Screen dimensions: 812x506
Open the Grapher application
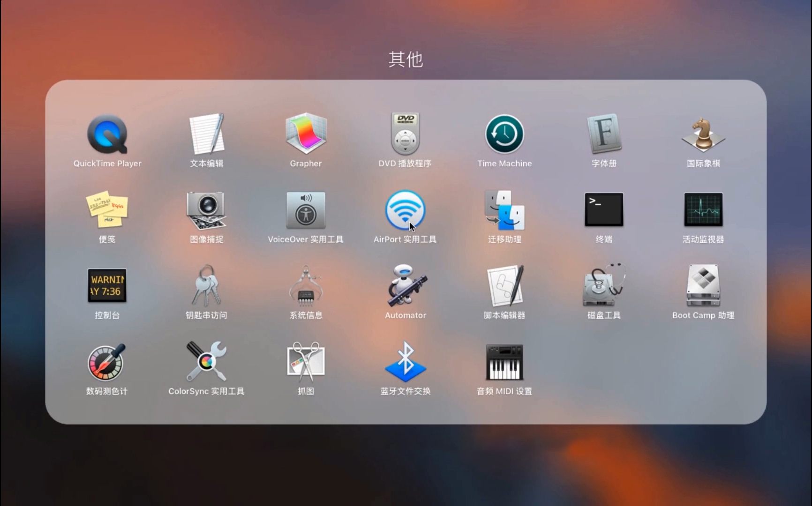306,135
